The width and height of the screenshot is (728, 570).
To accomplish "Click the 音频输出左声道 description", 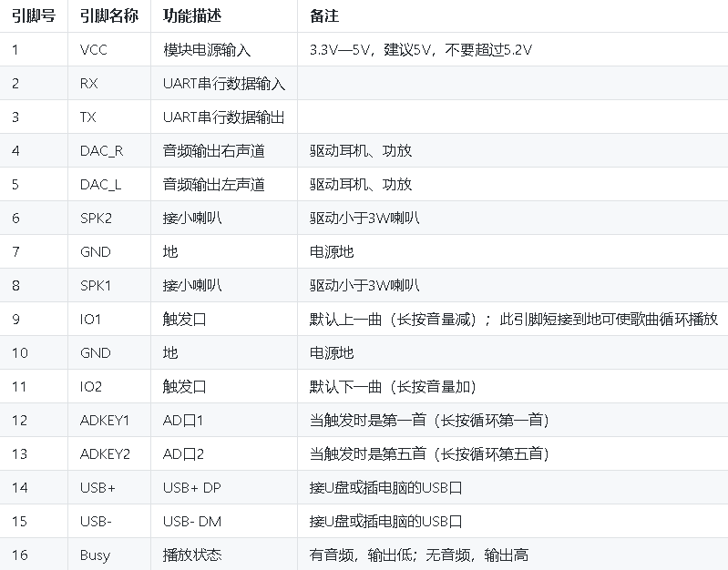I will [214, 185].
